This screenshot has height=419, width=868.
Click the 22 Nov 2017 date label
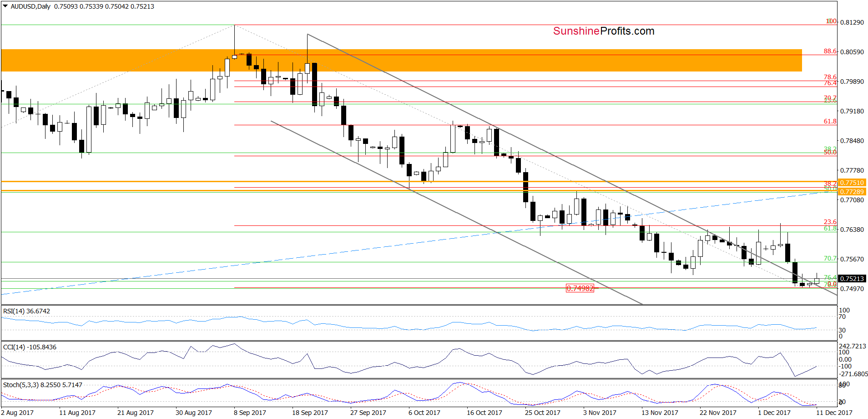point(718,413)
